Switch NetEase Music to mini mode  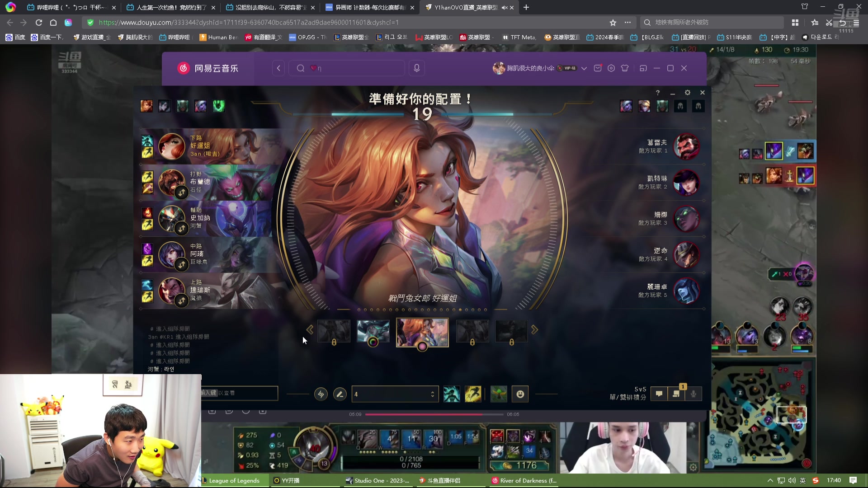tap(643, 68)
